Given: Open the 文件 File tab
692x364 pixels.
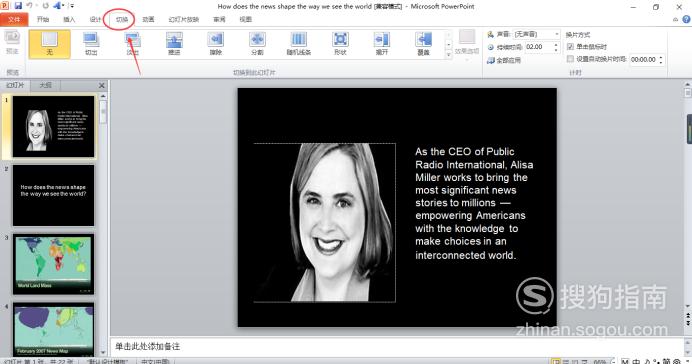Looking at the screenshot, I should click(x=14, y=19).
